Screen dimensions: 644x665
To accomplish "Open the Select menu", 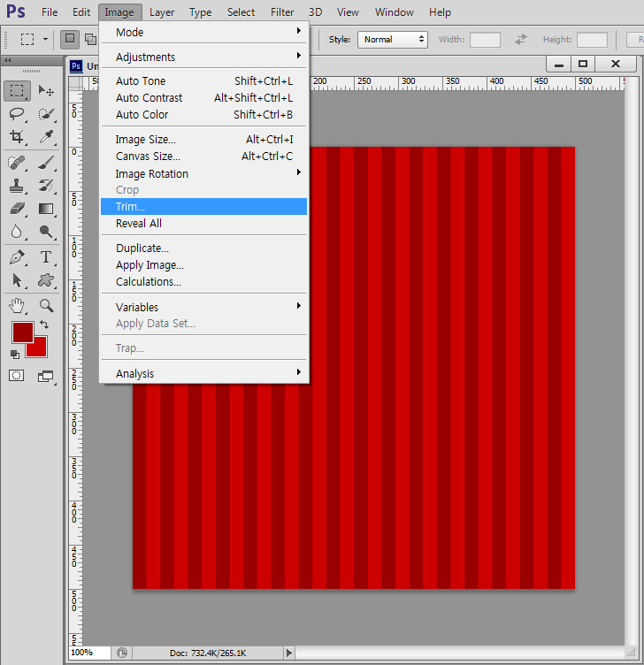I will pos(241,12).
